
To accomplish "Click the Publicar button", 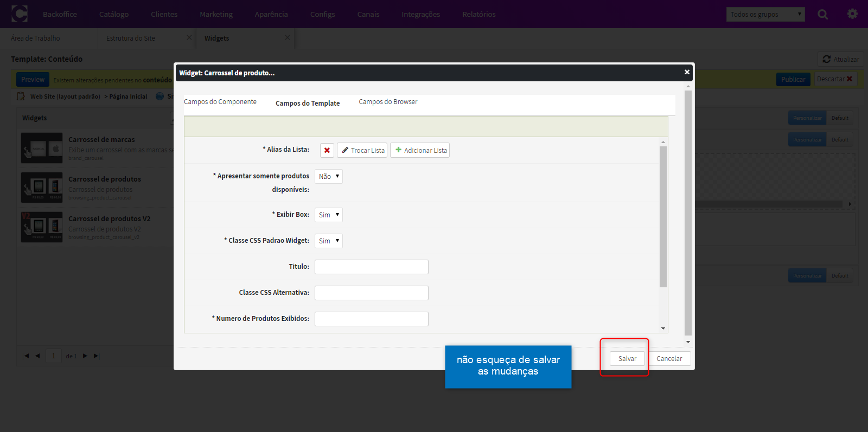I will 793,79.
